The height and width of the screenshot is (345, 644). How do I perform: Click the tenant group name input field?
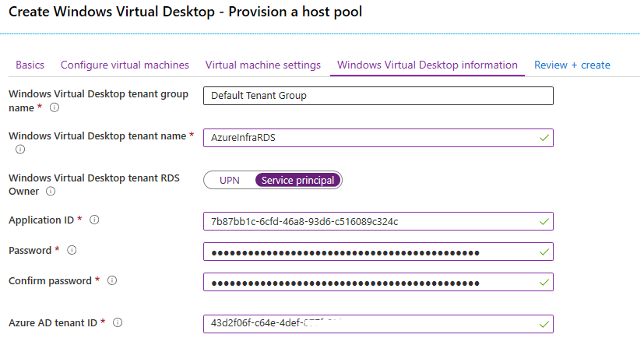pos(378,96)
